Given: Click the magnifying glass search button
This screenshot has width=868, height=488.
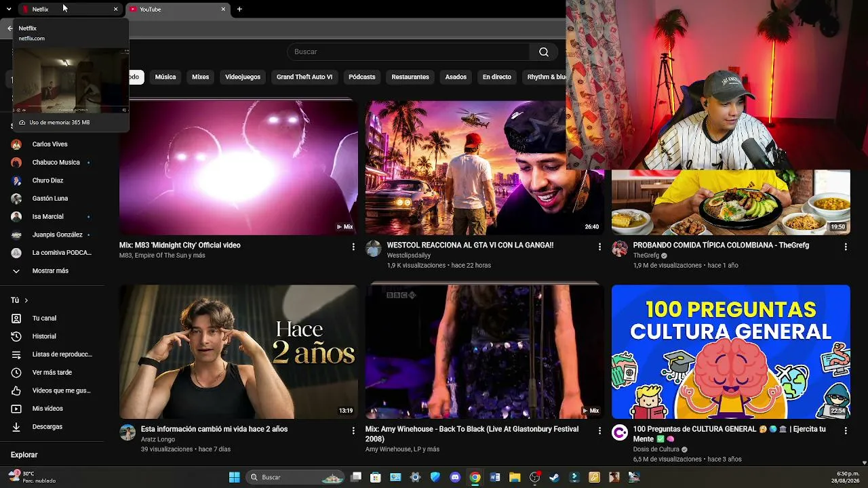Looking at the screenshot, I should (x=544, y=52).
